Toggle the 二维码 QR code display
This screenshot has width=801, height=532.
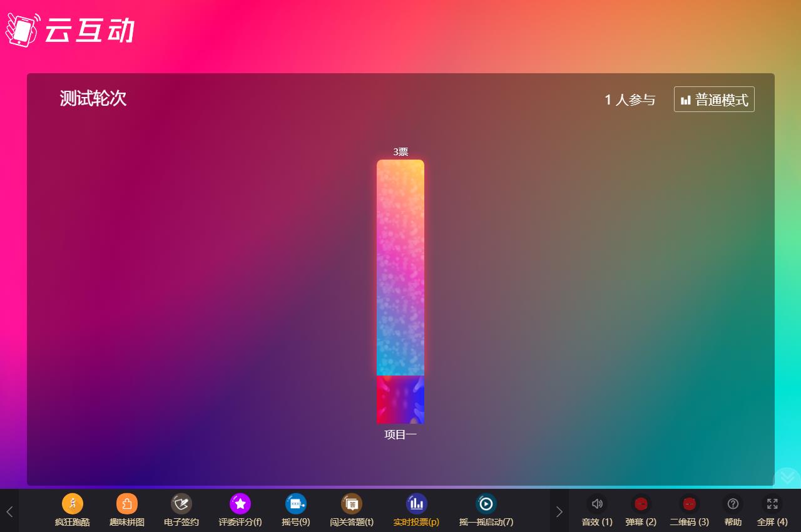[689, 504]
